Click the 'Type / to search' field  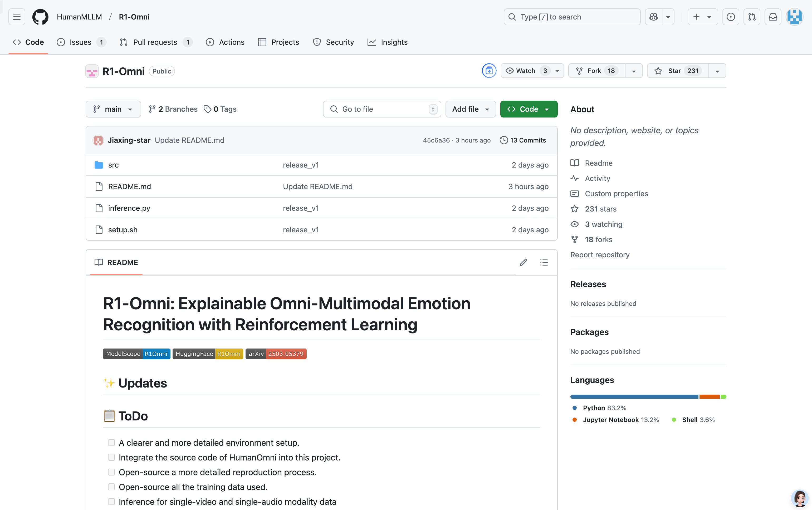(572, 17)
